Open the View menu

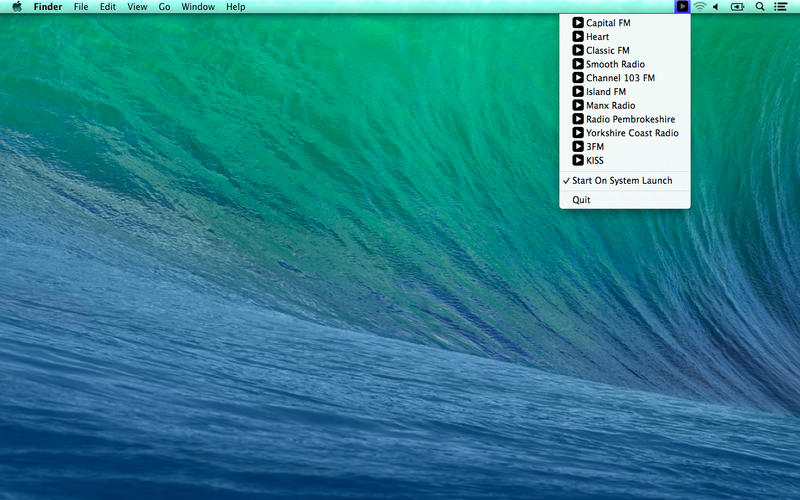click(x=137, y=7)
